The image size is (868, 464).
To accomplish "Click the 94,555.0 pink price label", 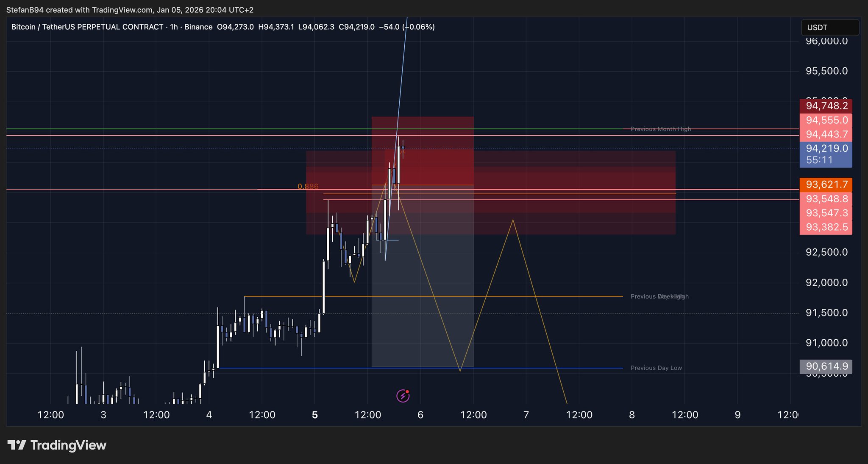I will coord(826,120).
